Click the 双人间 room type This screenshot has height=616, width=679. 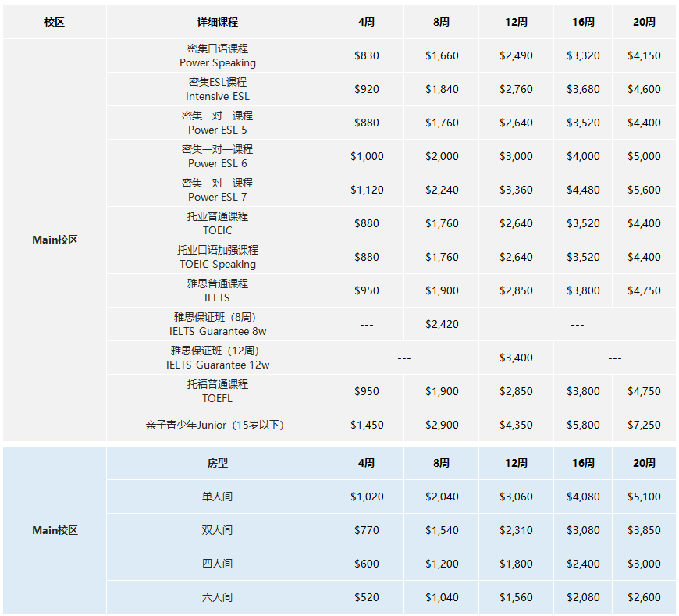click(218, 530)
